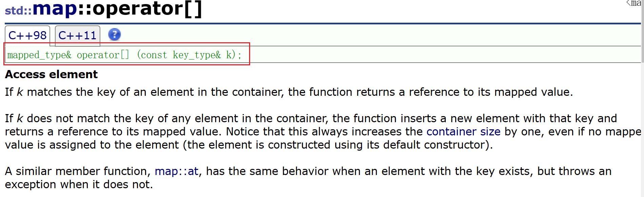Viewport: 644px width, 197px height.
Task: Click key_type& in the prototype
Action: (197, 55)
